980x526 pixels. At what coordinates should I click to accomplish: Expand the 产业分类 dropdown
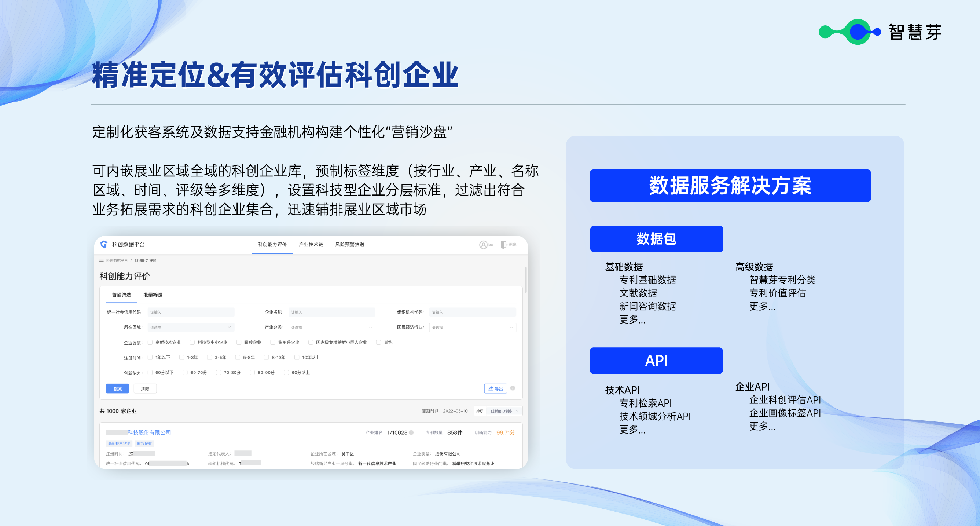point(331,327)
